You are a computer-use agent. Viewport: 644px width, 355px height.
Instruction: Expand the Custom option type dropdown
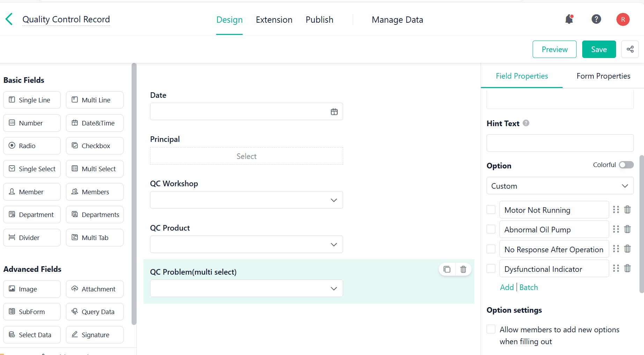click(x=560, y=186)
